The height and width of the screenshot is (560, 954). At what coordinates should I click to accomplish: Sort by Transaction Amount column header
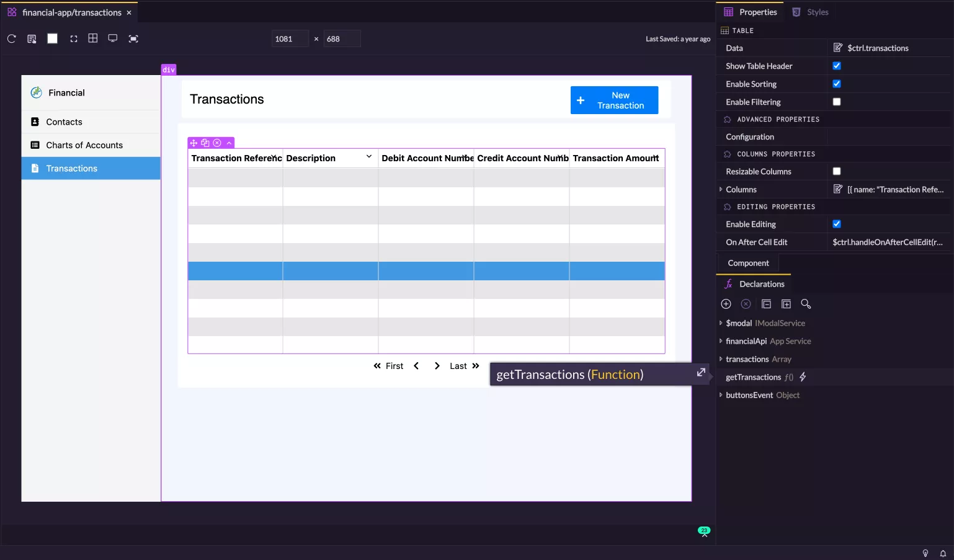click(617, 158)
